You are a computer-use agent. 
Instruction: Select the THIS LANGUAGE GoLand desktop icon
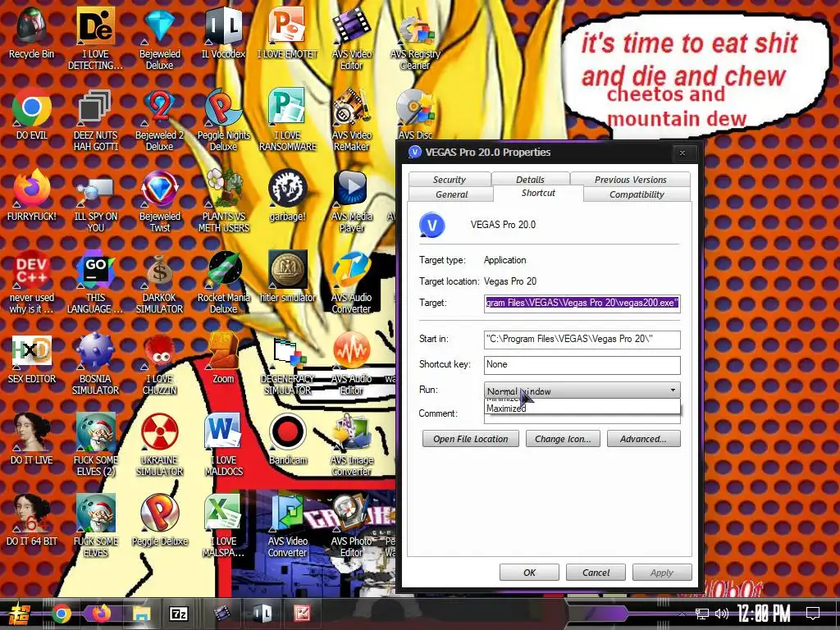[95, 282]
